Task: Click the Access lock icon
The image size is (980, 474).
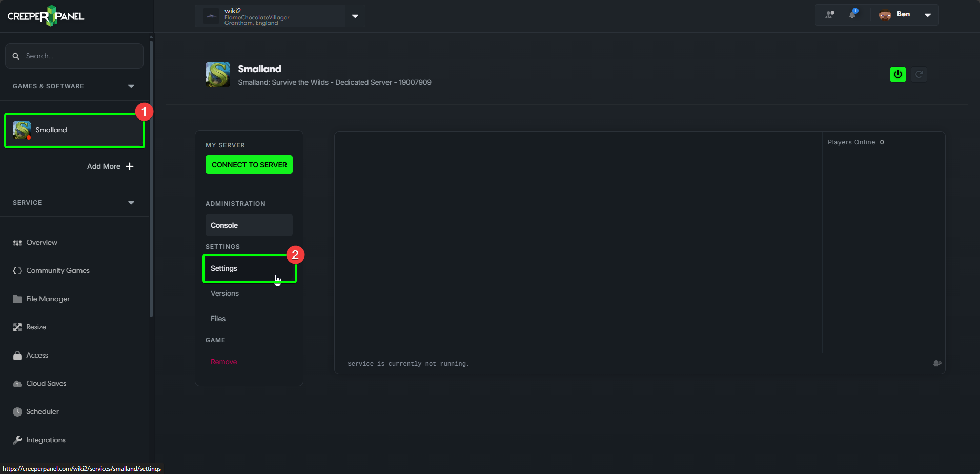Action: click(17, 355)
